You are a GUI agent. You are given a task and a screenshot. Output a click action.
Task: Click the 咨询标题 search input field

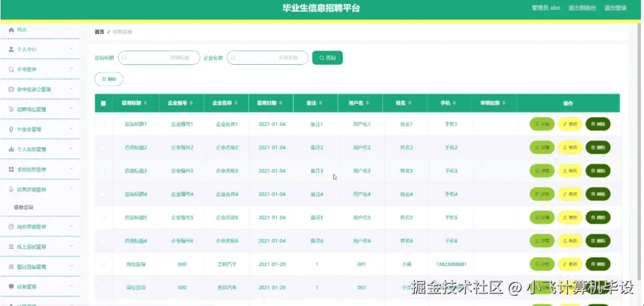159,58
